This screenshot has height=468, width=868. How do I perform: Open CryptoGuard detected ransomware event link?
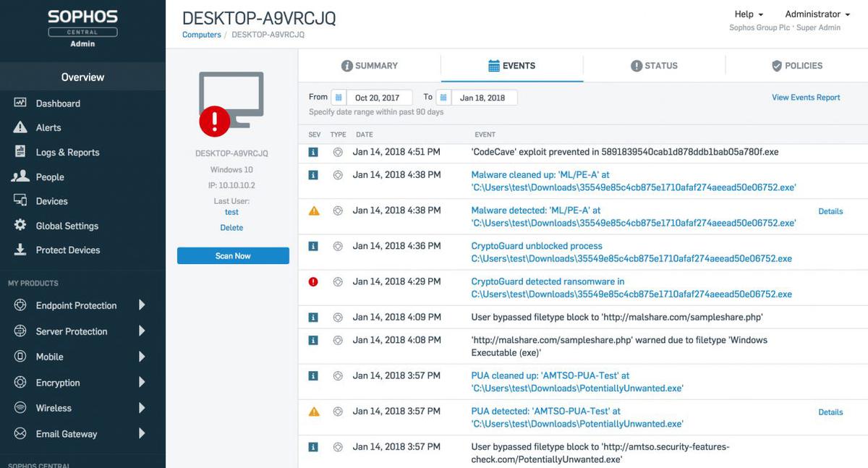point(631,288)
